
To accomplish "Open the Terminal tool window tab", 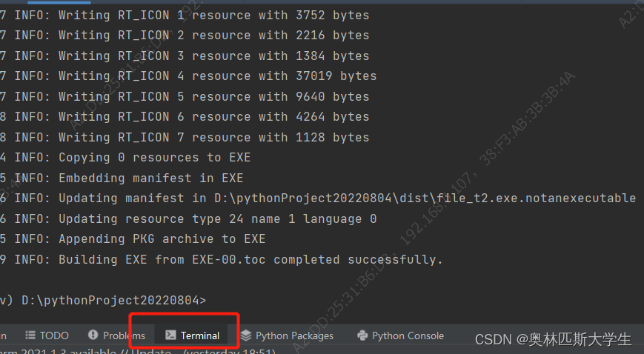I will (193, 335).
